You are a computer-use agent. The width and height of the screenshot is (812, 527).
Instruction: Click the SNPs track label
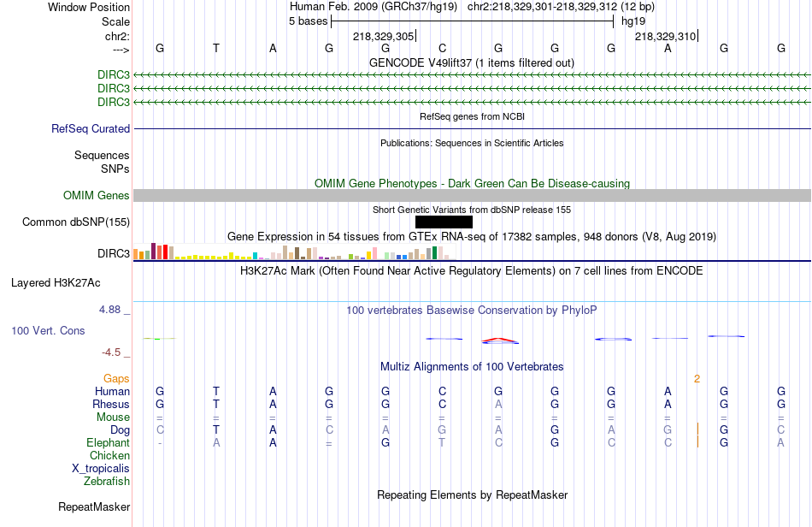tap(115, 169)
